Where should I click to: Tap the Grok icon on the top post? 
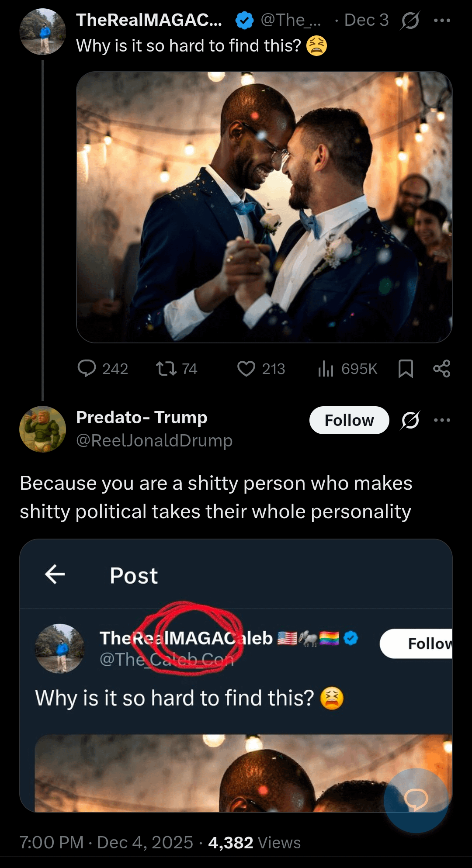410,21
